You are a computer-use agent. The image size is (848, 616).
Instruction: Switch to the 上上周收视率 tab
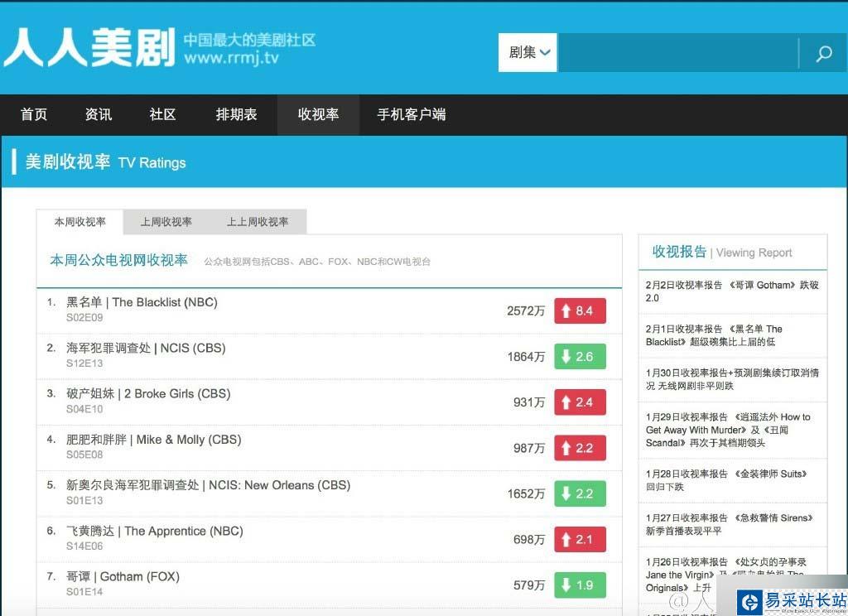pos(258,222)
